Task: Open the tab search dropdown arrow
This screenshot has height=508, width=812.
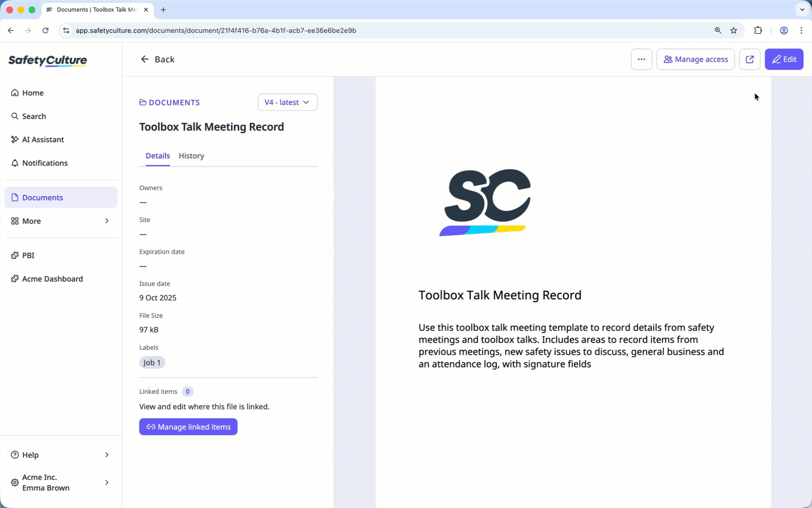Action: tap(802, 10)
